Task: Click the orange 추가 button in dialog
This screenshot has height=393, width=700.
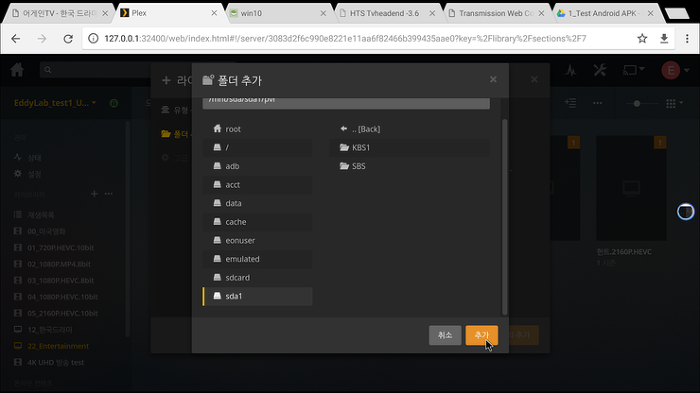Action: tap(481, 335)
